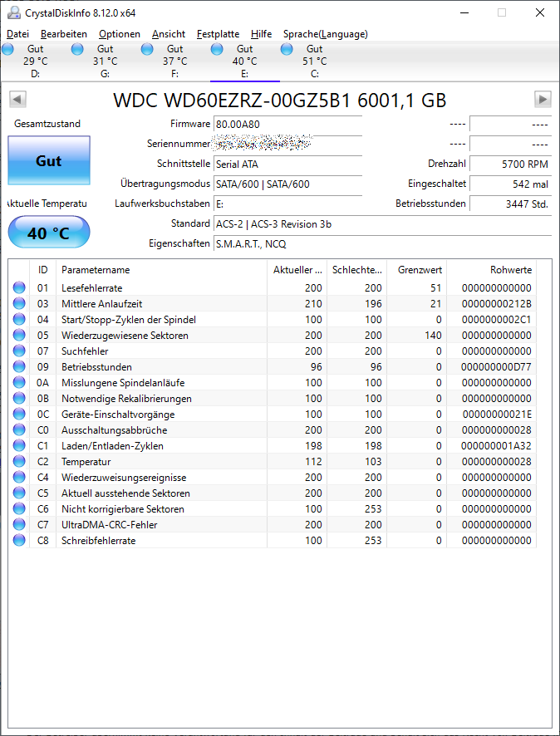Select the Lesefehlerrate parameter name
560x736 pixels.
[92, 287]
